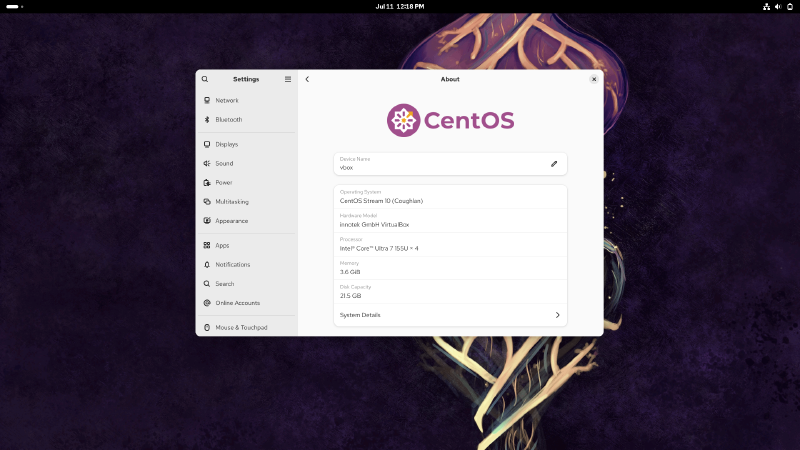Open the Power settings panel
800x450 pixels.
tap(224, 183)
